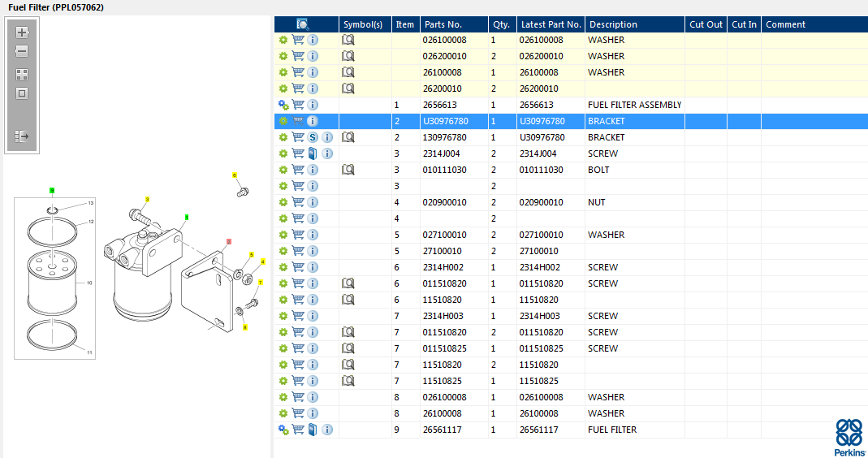The image size is (868, 458).
Task: Open info for 26200010 row
Action: 313,89
